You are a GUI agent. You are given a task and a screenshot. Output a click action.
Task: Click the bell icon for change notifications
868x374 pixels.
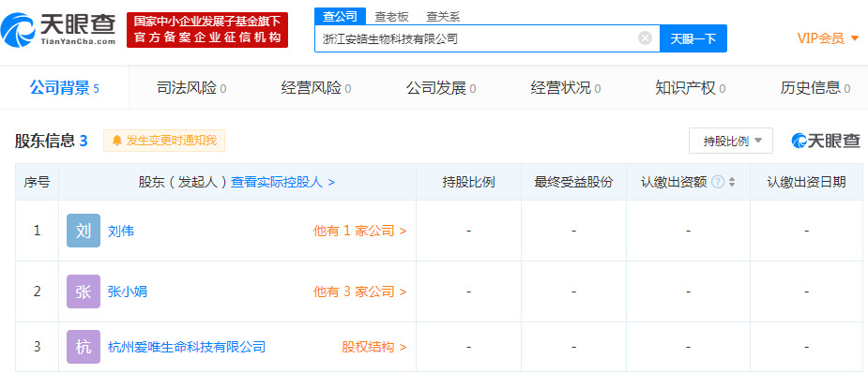click(x=116, y=141)
